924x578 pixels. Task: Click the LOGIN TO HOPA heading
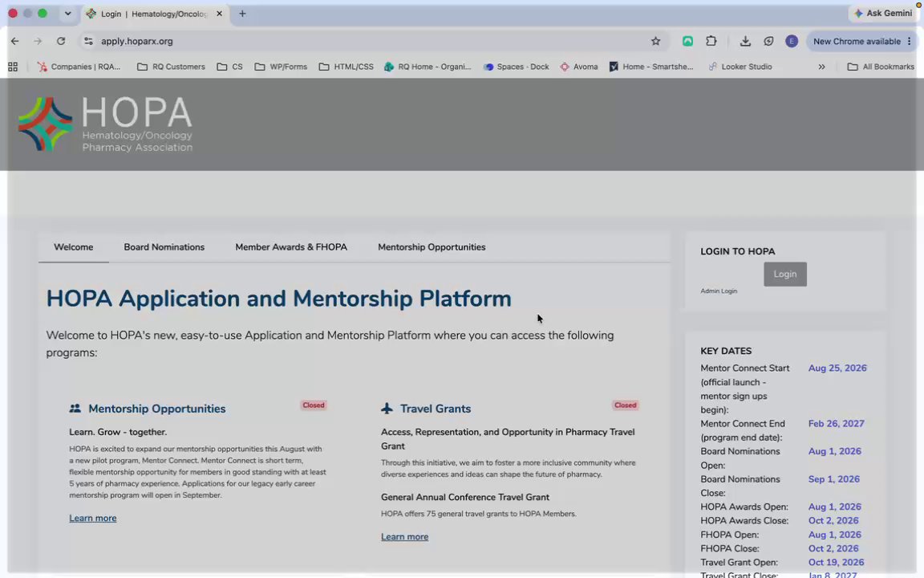[x=738, y=251]
